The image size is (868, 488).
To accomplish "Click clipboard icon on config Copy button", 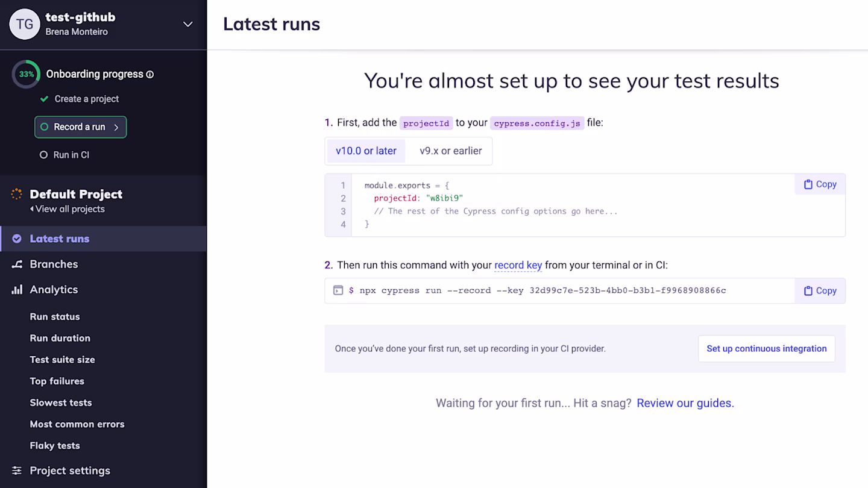I will pos(808,184).
